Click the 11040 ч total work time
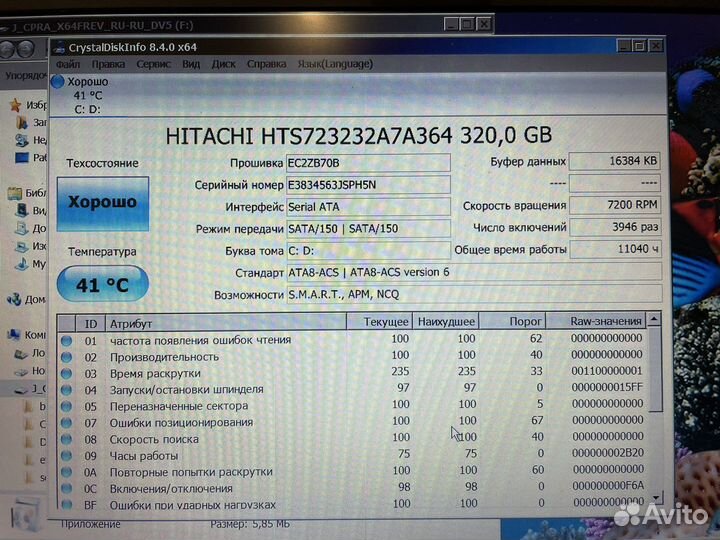Screen dimensions: 720x540 click(x=615, y=249)
